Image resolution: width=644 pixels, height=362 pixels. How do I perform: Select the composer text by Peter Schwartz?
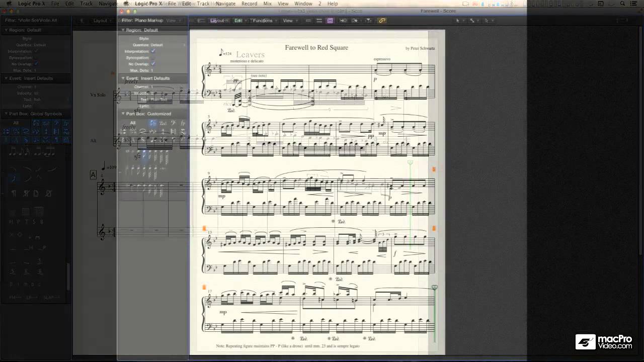click(x=420, y=48)
